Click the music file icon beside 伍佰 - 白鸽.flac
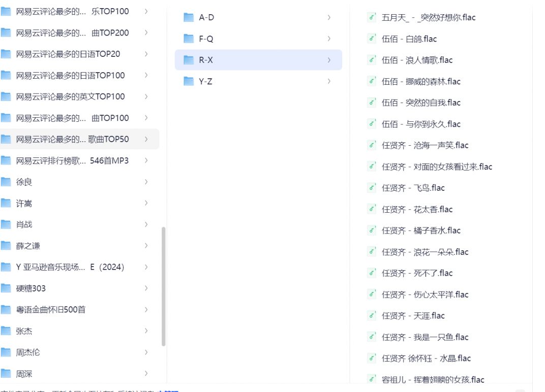Image resolution: width=545 pixels, height=392 pixels. click(372, 39)
